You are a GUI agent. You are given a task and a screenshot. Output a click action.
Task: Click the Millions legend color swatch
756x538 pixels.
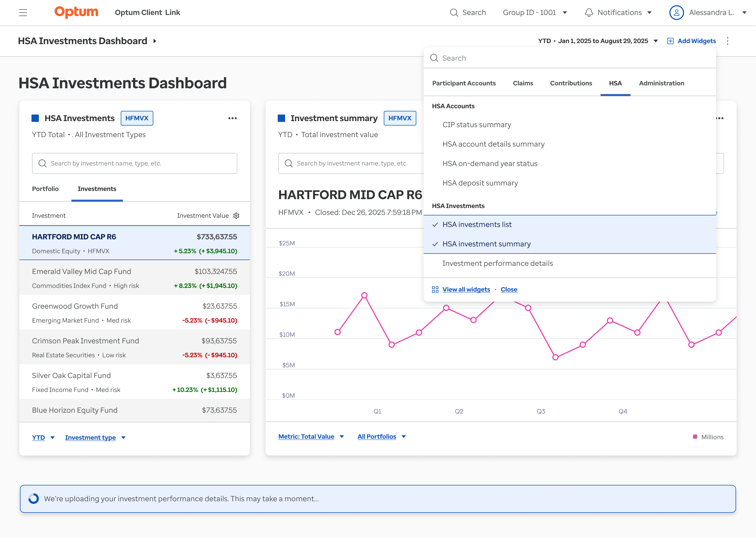pyautogui.click(x=695, y=437)
